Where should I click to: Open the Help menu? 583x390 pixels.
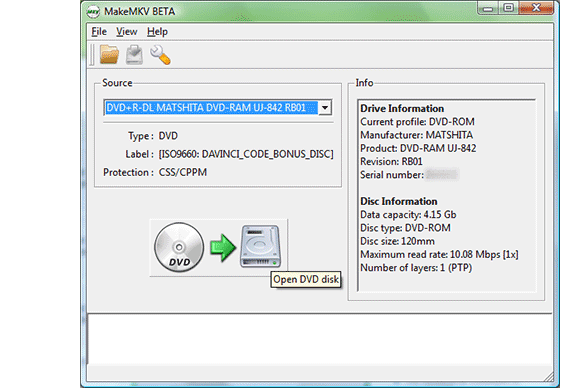coord(157,32)
